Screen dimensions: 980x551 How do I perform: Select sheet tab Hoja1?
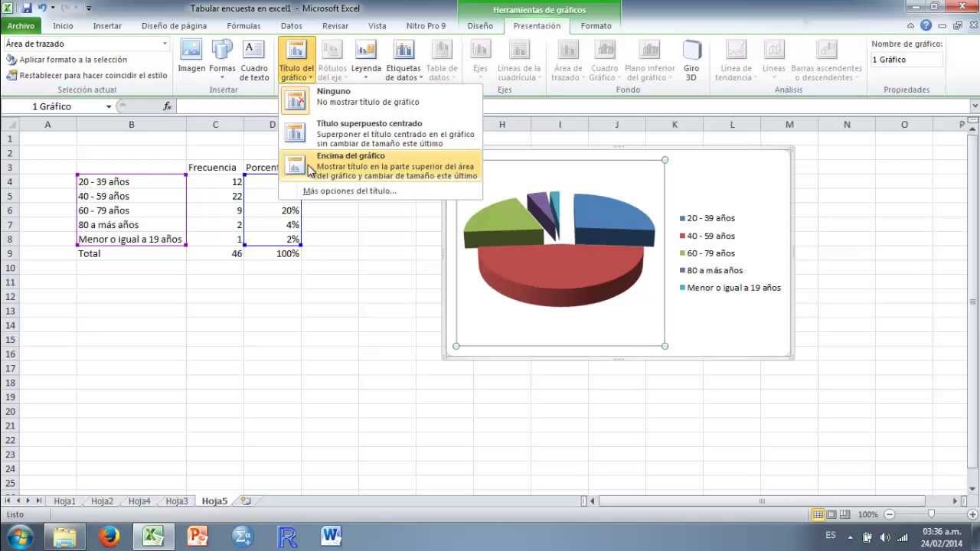[65, 501]
